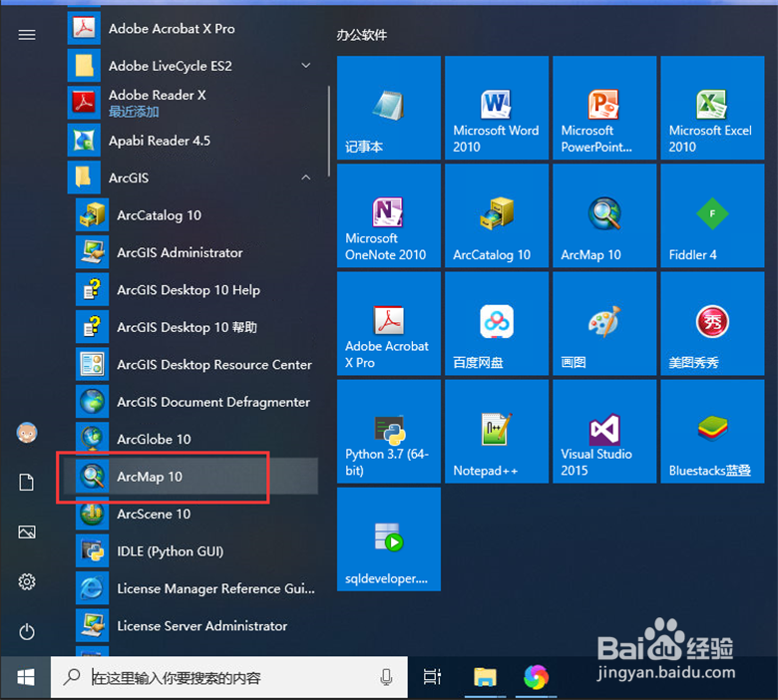Open Pictures from Start sidebar
The width and height of the screenshot is (778, 700).
(27, 532)
